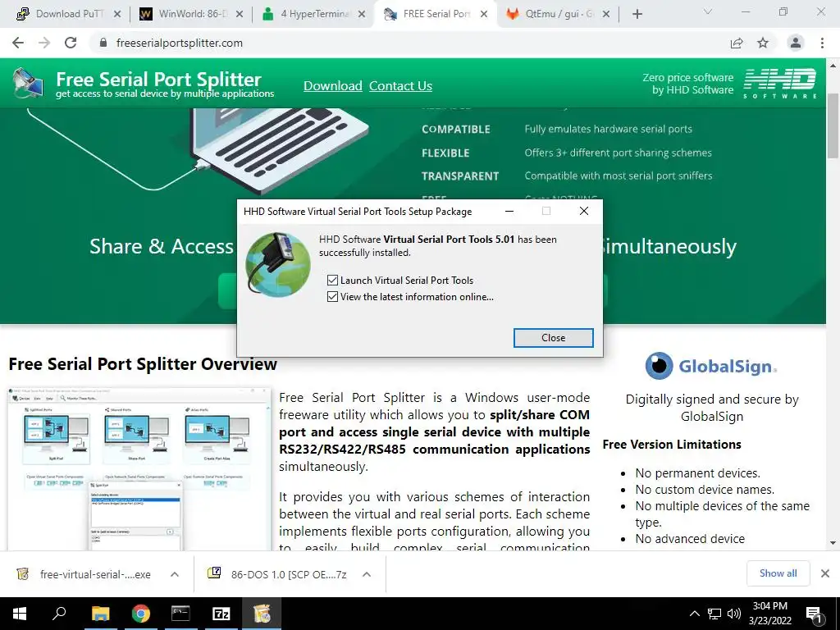Open network status tray icon

[x=714, y=614]
